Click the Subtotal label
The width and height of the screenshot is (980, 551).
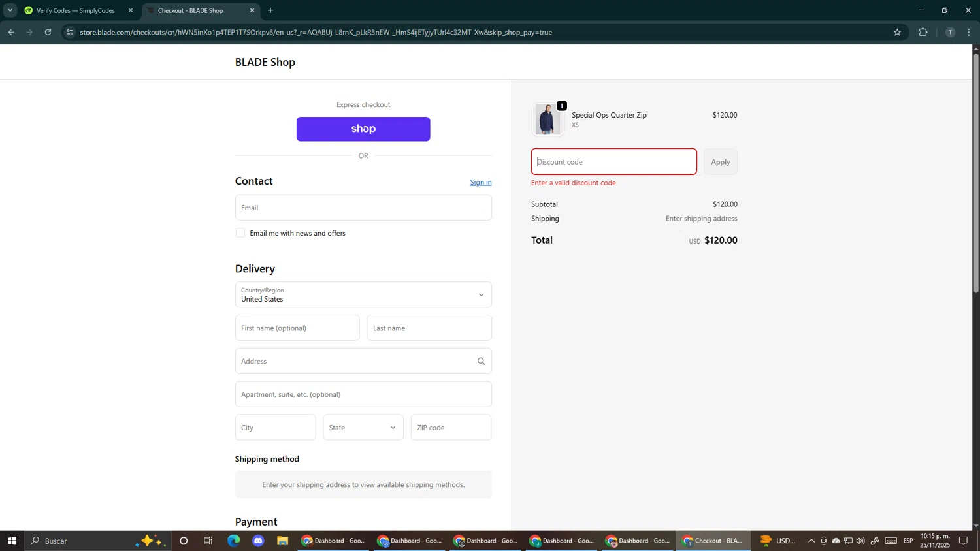coord(544,204)
